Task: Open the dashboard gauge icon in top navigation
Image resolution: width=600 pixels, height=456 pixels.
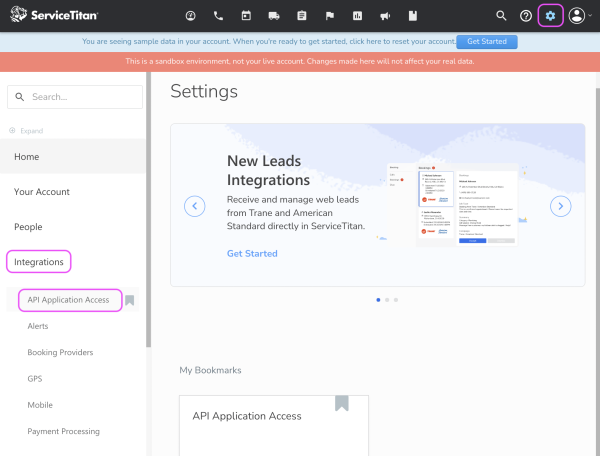Action: click(x=190, y=16)
